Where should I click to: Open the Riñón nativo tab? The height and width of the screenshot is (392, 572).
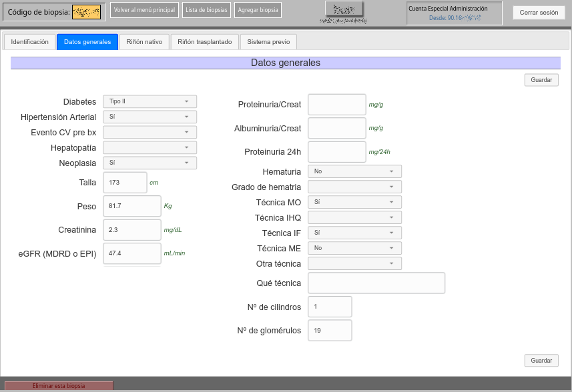[144, 42]
